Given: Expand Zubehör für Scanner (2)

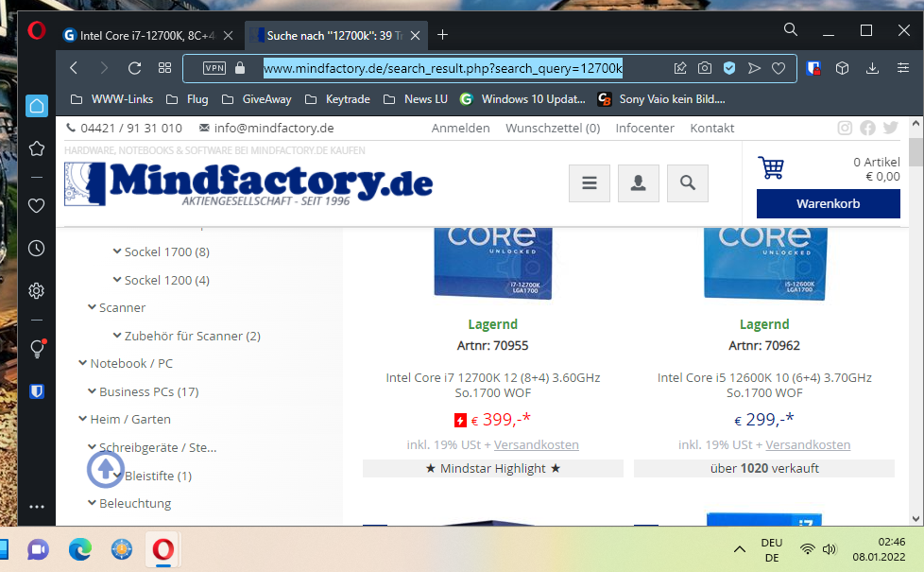Looking at the screenshot, I should click(187, 337).
